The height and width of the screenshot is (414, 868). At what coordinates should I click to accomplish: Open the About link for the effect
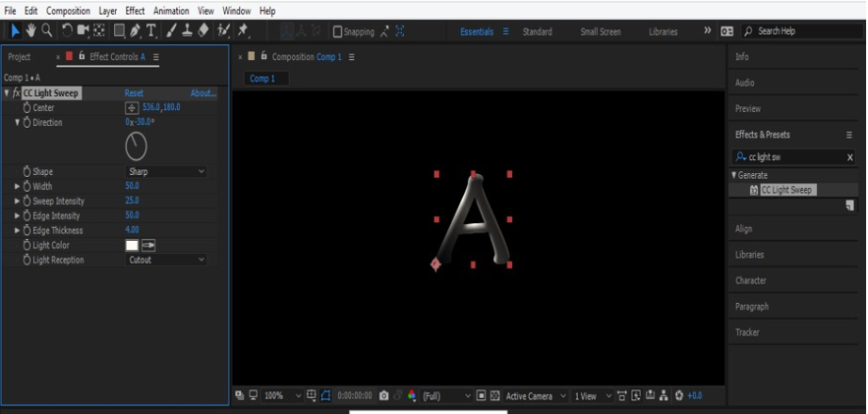pyautogui.click(x=203, y=93)
